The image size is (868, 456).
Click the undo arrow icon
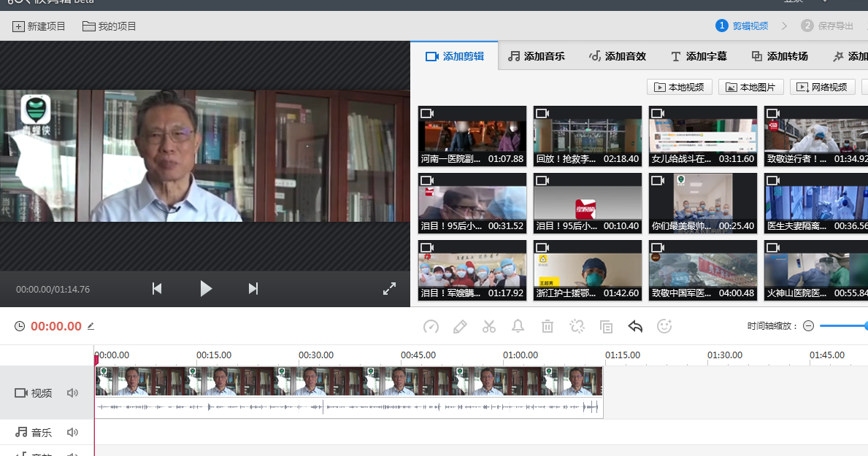pyautogui.click(x=635, y=326)
